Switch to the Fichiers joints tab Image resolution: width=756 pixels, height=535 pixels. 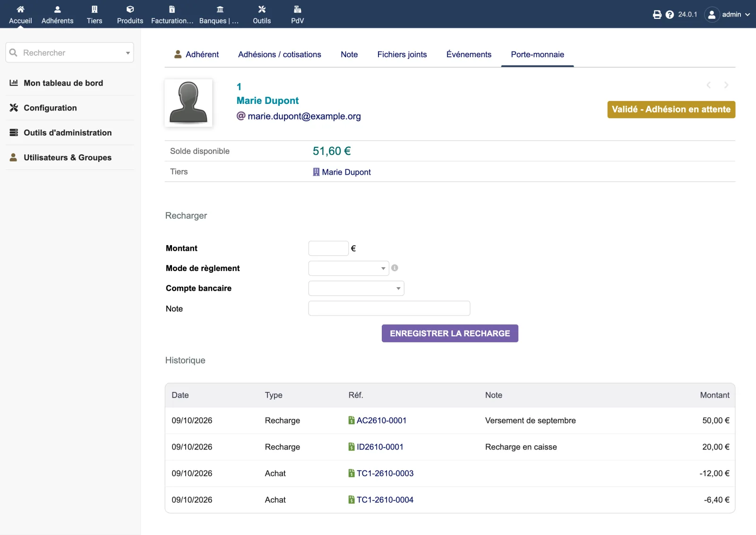(x=402, y=55)
